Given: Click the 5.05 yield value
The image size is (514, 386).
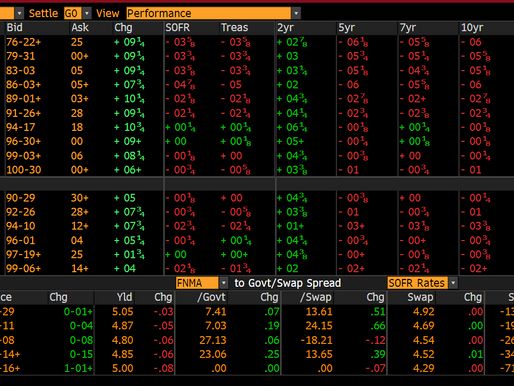Looking at the screenshot, I should [x=123, y=311].
